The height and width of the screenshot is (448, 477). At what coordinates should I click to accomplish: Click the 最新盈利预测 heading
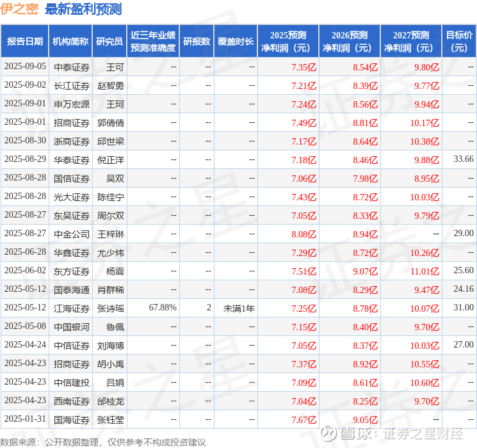(83, 9)
